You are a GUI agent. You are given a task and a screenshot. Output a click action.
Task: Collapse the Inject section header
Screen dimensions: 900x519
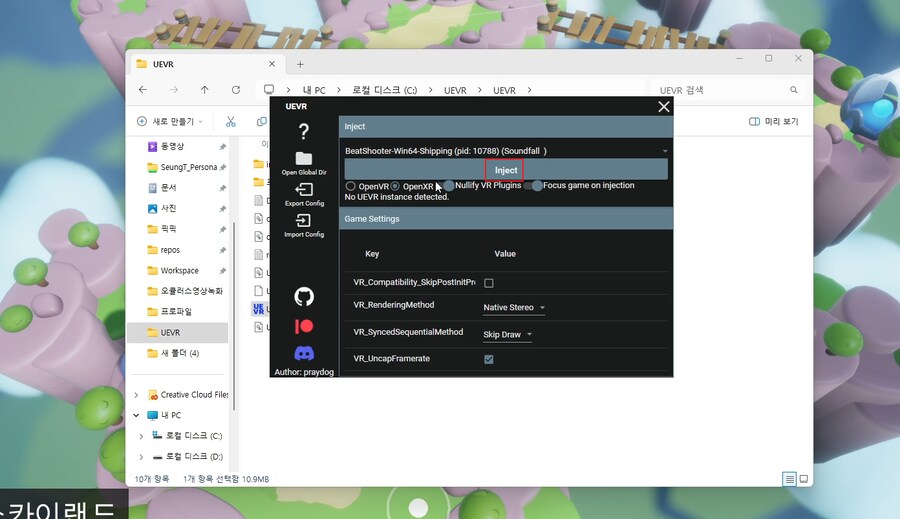pyautogui.click(x=506, y=126)
